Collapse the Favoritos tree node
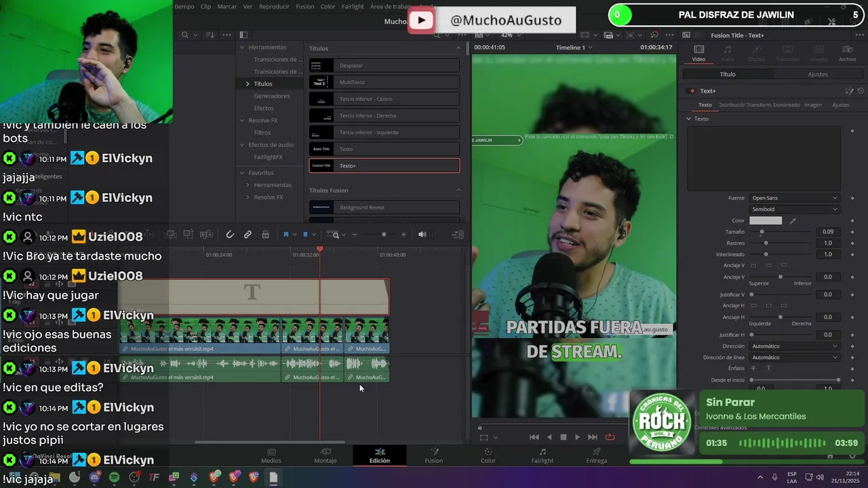This screenshot has width=868, height=488. (242, 173)
